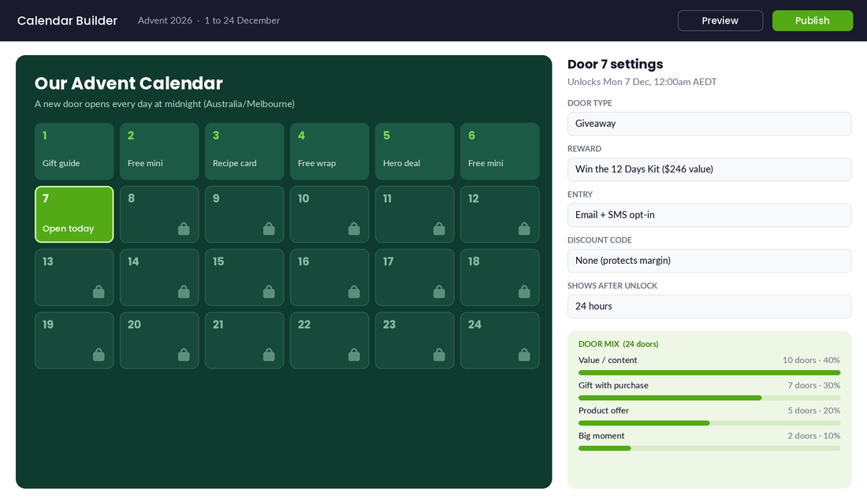Open the Door type Giveaway field

(709, 124)
